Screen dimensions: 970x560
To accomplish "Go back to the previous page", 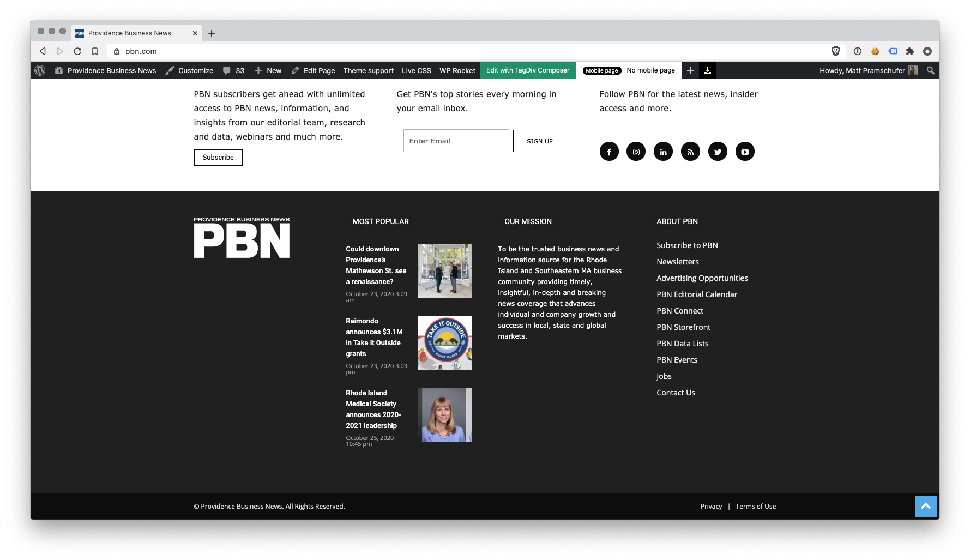I will click(x=43, y=51).
